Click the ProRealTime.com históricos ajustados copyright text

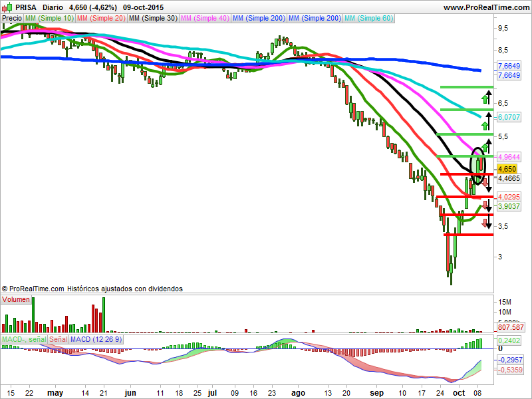(x=92, y=289)
